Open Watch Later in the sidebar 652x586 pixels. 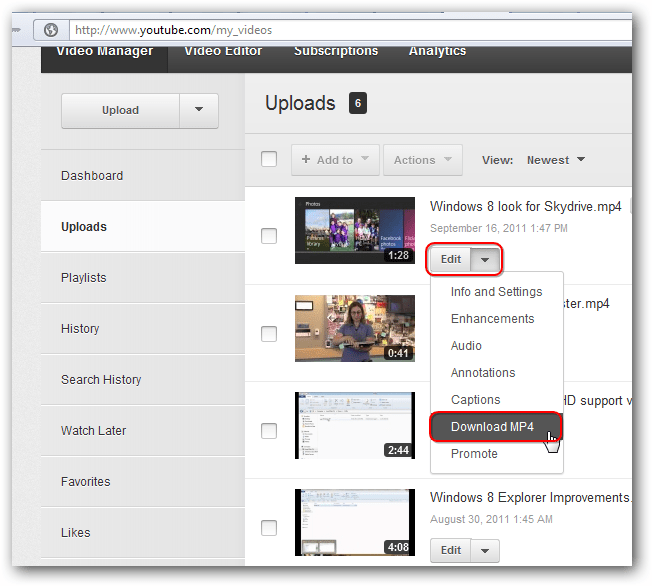point(143,430)
